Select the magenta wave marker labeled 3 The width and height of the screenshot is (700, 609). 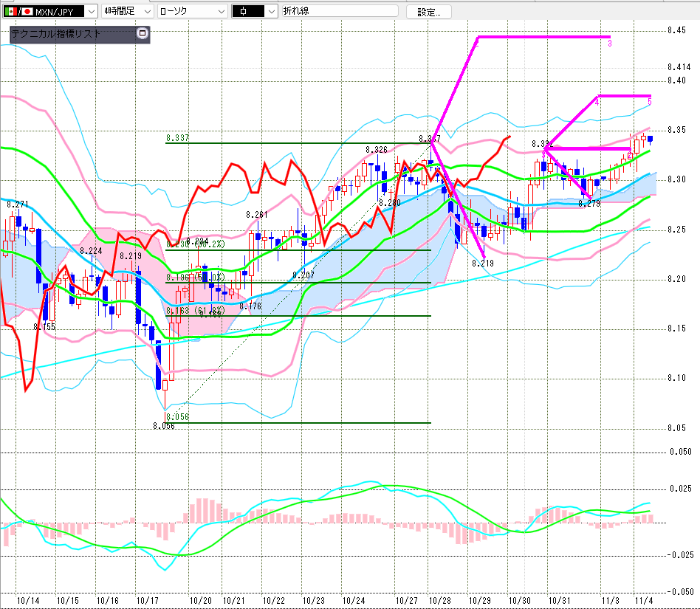pyautogui.click(x=610, y=44)
